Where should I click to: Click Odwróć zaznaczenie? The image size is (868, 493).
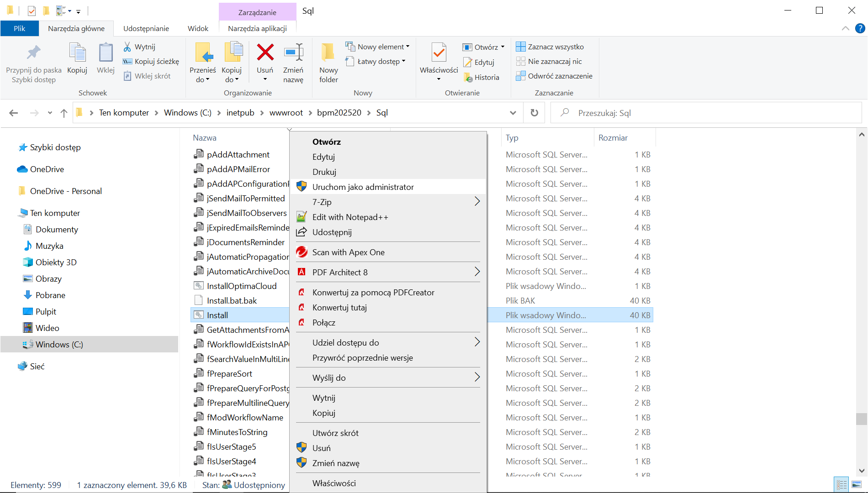click(554, 76)
